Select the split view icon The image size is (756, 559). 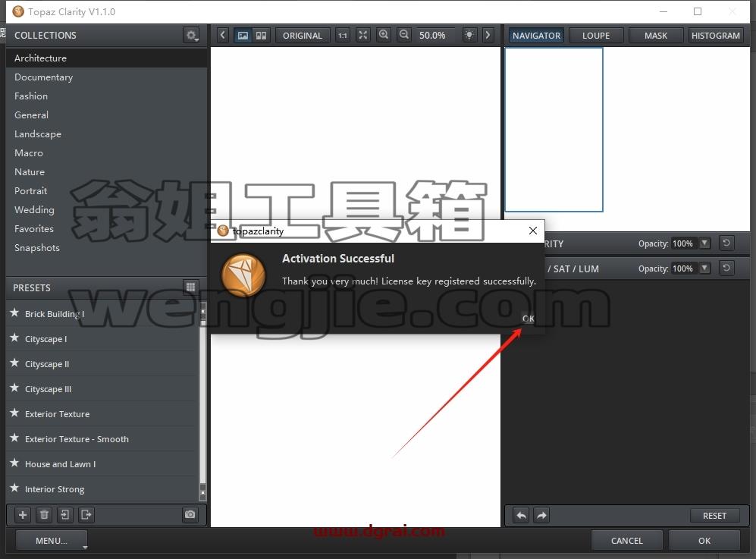(261, 35)
